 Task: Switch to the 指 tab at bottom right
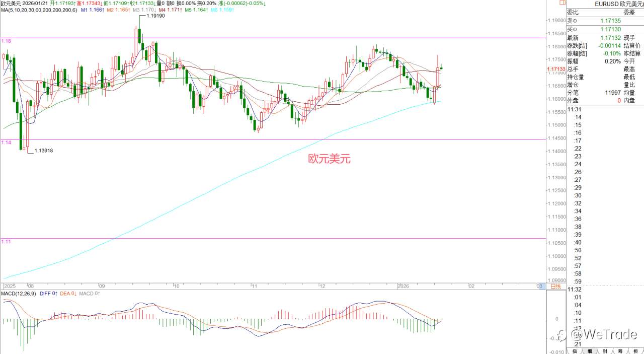click(x=575, y=351)
